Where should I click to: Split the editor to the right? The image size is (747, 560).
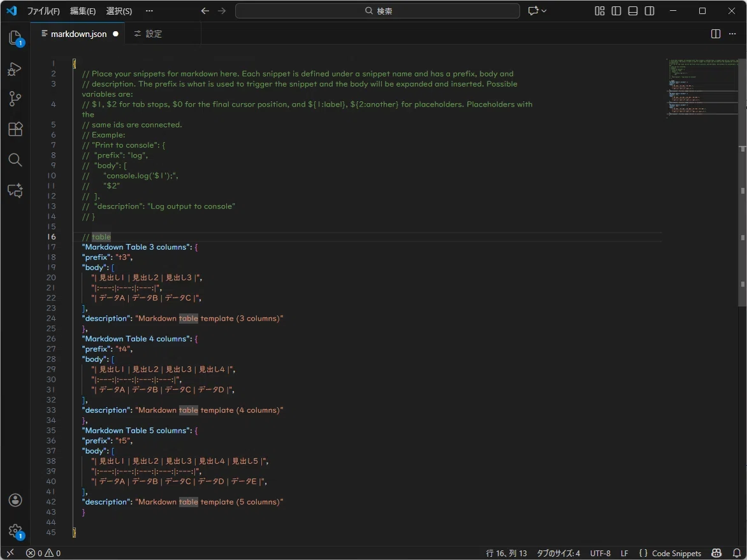716,33
